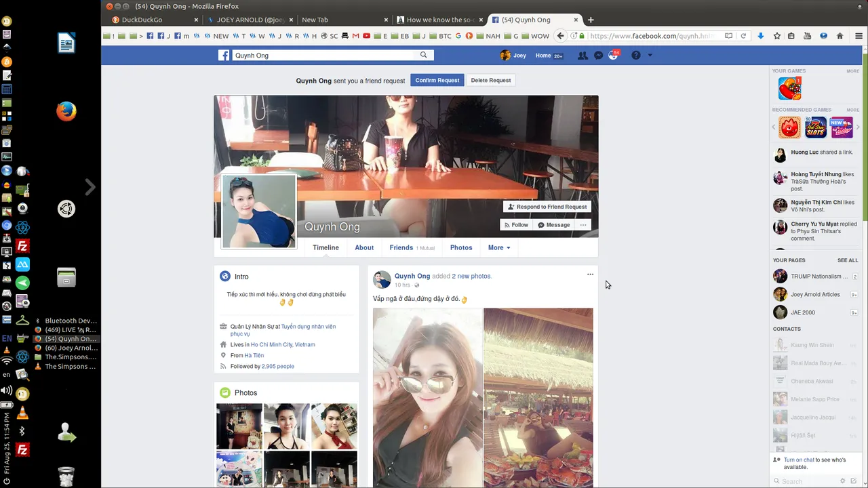Click the Firefox reload page icon
This screenshot has width=868, height=488.
pyautogui.click(x=743, y=36)
